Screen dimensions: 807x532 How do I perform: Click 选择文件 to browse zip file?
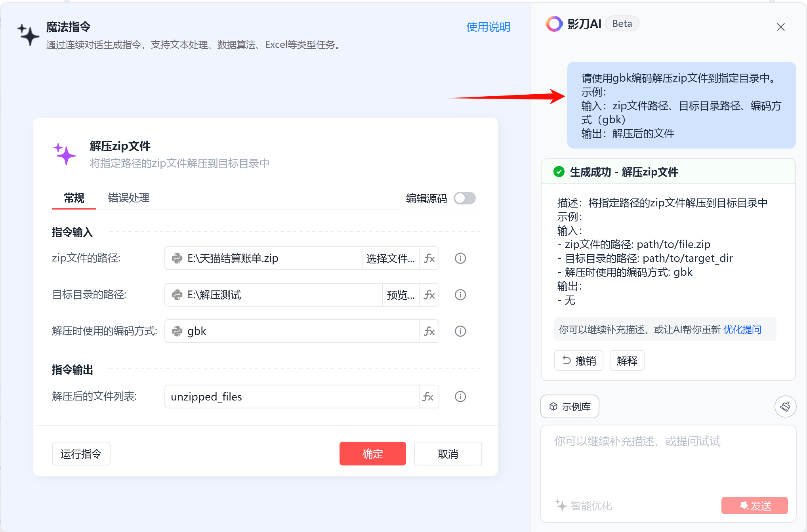pyautogui.click(x=390, y=259)
